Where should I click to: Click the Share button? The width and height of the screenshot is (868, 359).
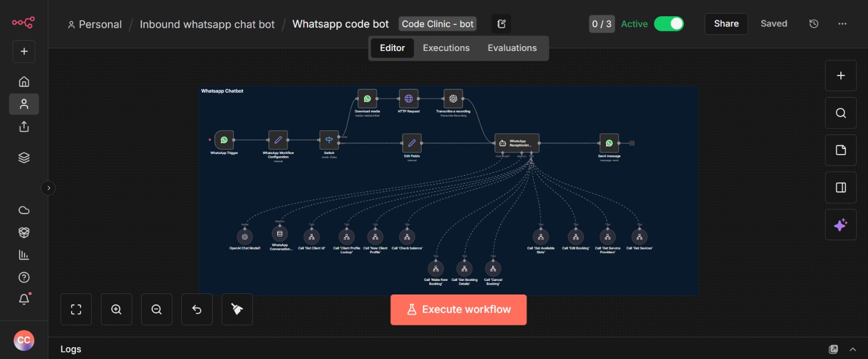point(726,24)
